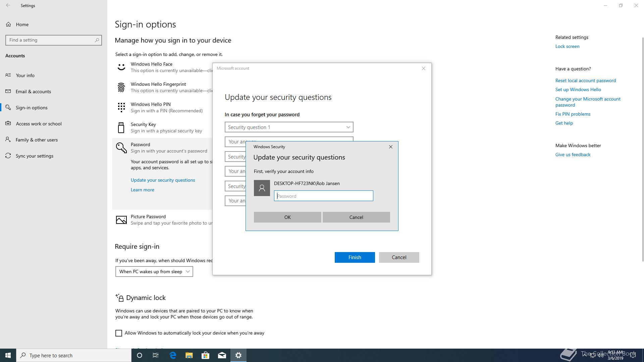
Task: Click the volume icon in system tray
Action: pyautogui.click(x=600, y=356)
